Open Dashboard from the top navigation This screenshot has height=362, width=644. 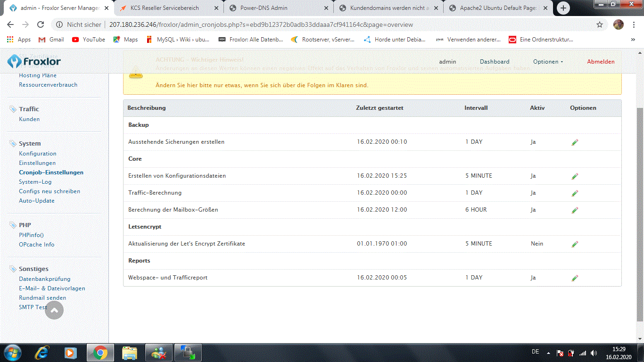495,62
